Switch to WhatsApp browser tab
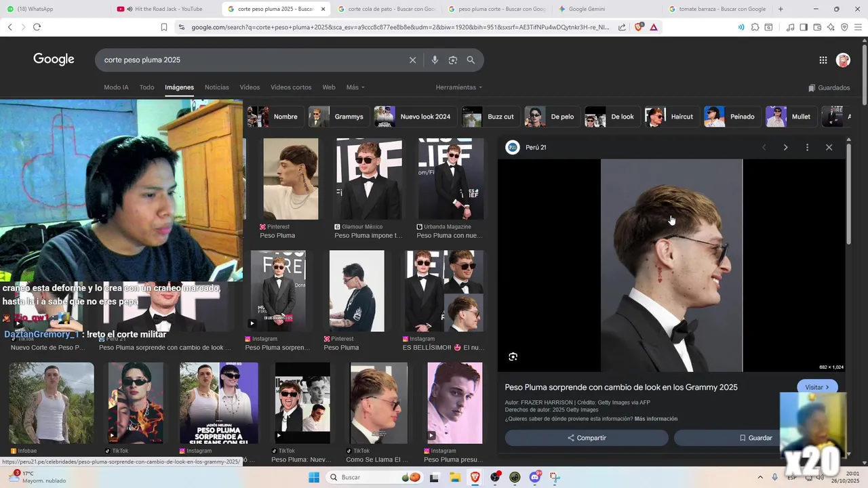 pyautogui.click(x=54, y=9)
